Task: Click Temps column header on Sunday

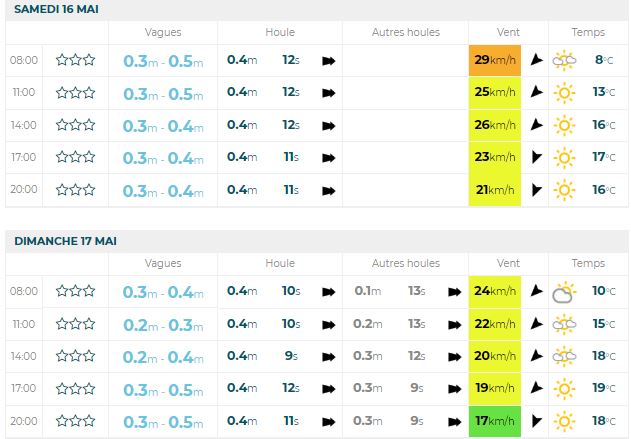Action: pyautogui.click(x=588, y=264)
